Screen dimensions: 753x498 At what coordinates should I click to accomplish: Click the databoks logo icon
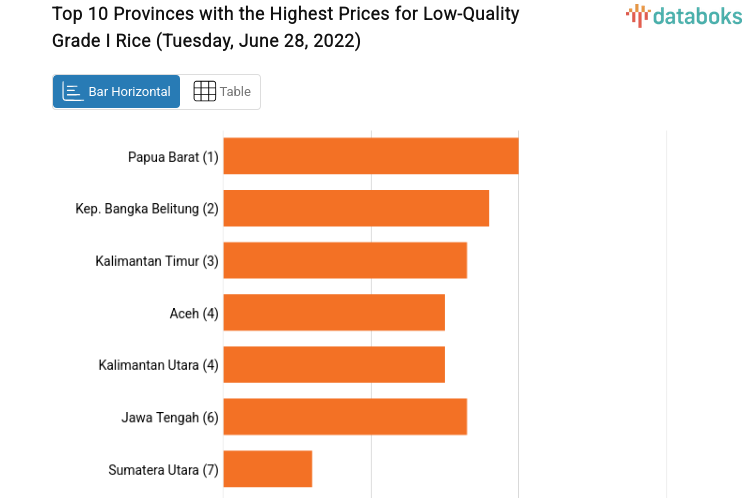click(x=638, y=14)
